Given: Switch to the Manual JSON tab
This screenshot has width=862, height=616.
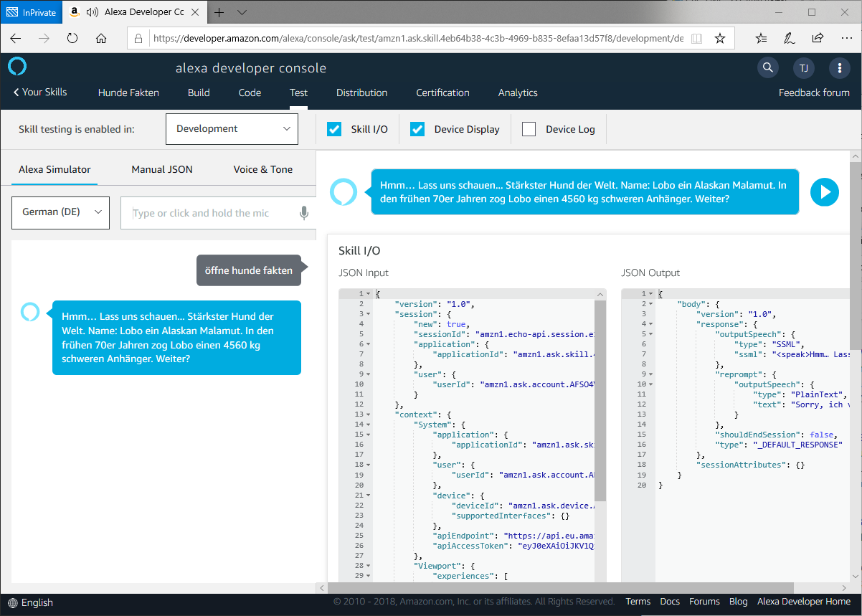Looking at the screenshot, I should 162,169.
